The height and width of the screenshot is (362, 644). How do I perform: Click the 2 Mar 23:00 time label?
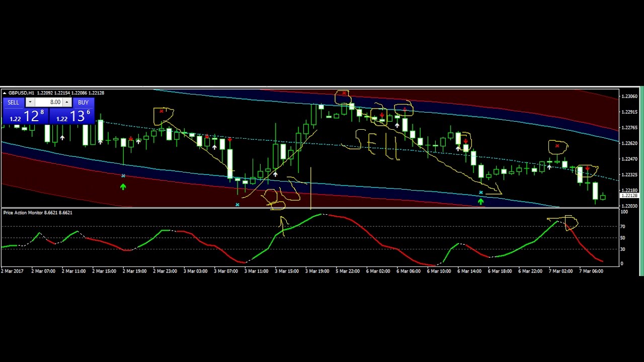click(x=165, y=271)
